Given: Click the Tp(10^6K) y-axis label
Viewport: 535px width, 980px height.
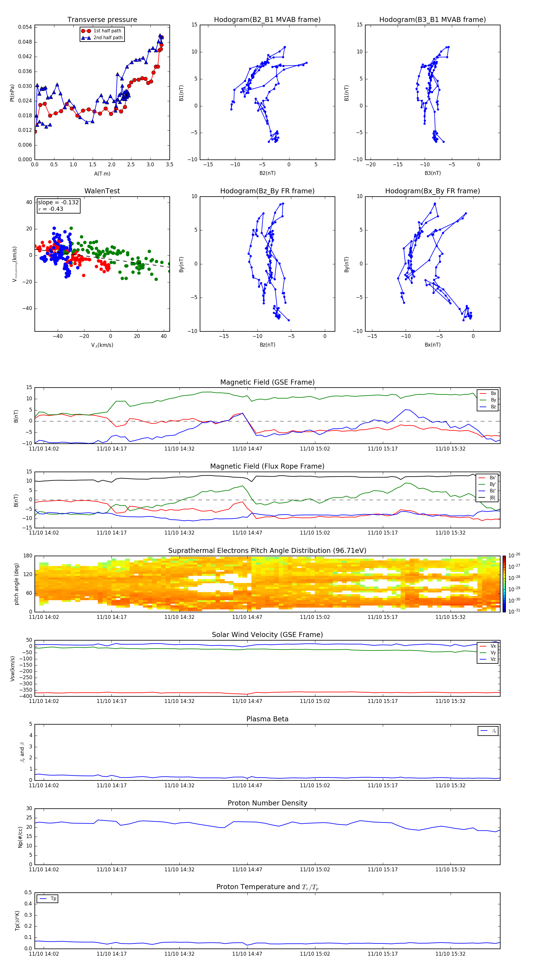Looking at the screenshot, I should pos(18,921).
